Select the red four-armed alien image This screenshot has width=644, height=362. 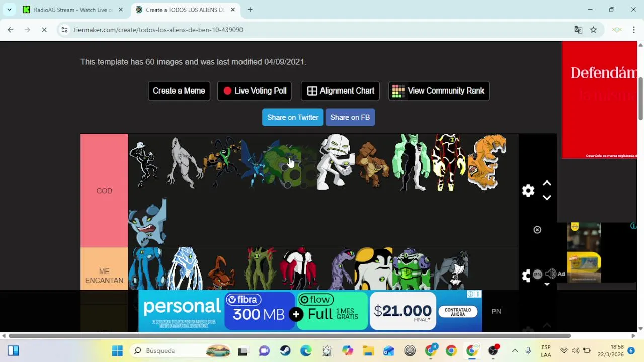tap(299, 269)
